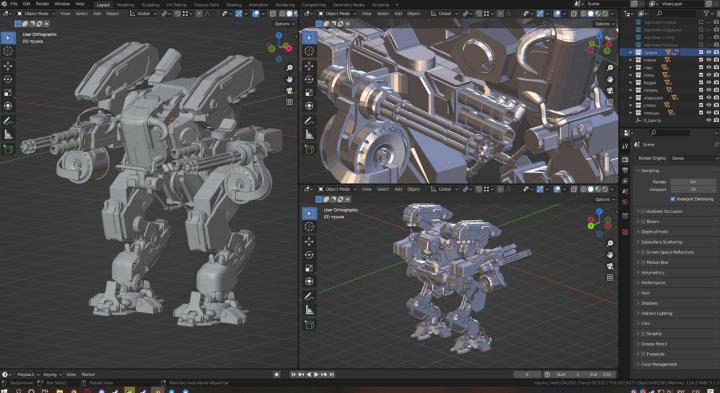The width and height of the screenshot is (720, 393).
Task: Click the pan hand icon in the left viewport
Action: point(289,79)
